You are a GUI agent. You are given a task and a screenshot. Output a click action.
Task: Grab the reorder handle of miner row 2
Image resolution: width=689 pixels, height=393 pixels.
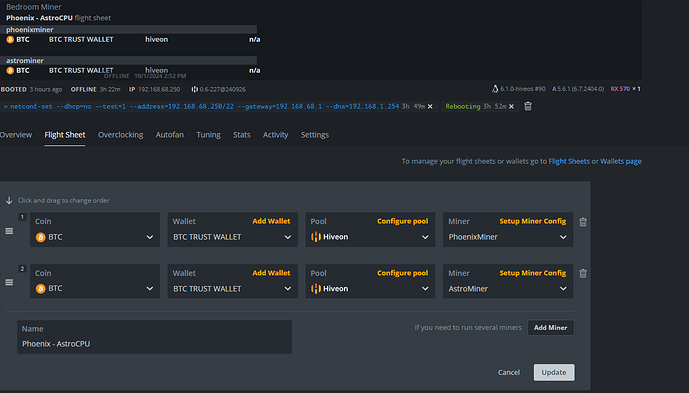click(x=9, y=282)
